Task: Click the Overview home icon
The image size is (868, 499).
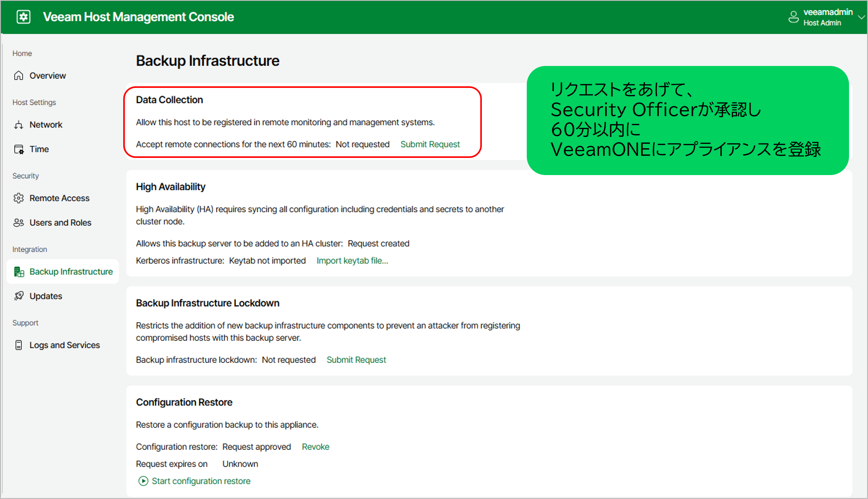Action: pos(19,75)
